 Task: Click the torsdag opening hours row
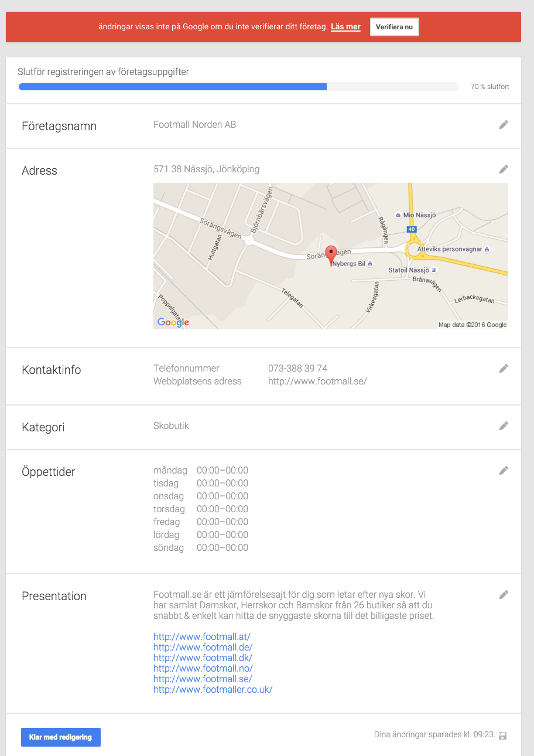pos(201,509)
